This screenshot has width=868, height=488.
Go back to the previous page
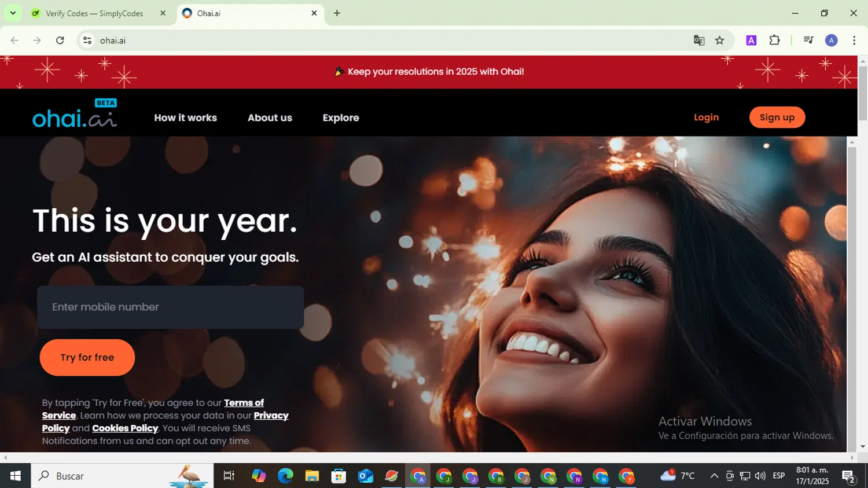[14, 41]
